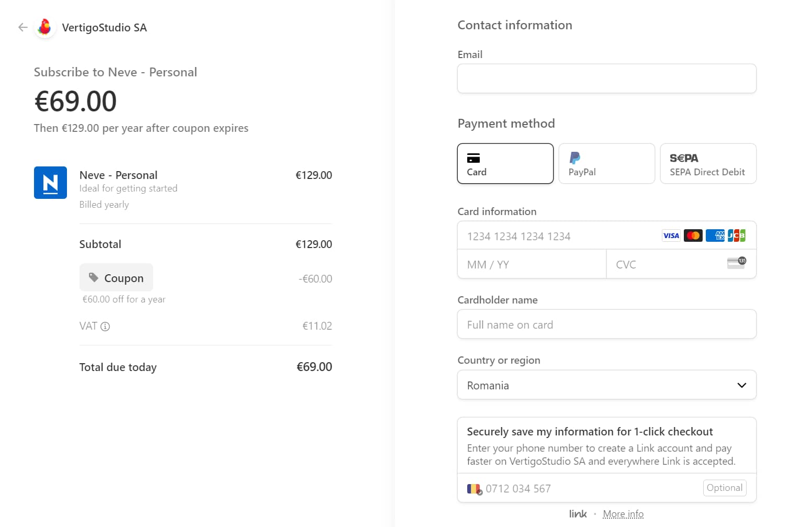Click the Email input field
This screenshot has height=527, width=812.
[x=606, y=79]
